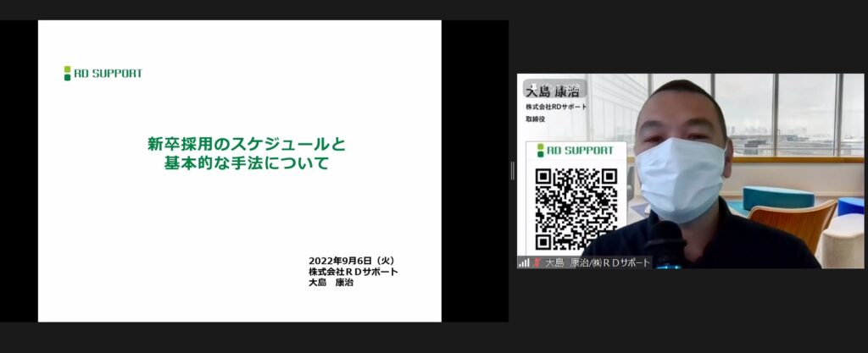
Task: Click the 株式会社RDサポート text in the video overlay
Action: (556, 108)
